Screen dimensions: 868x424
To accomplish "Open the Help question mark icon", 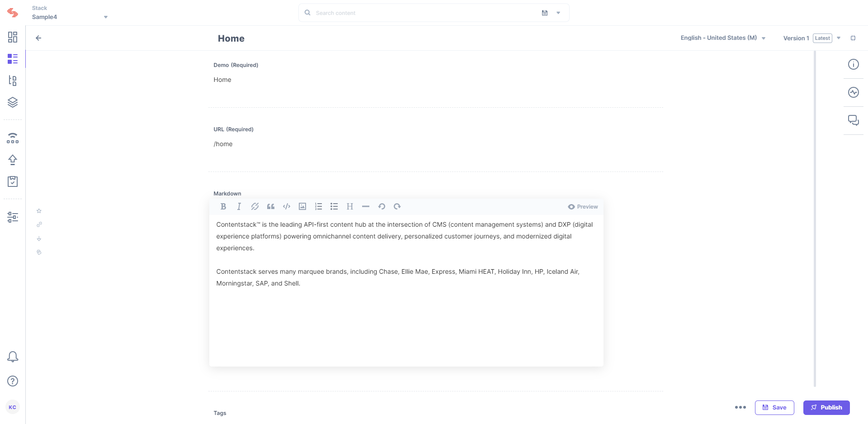I will click(x=13, y=381).
